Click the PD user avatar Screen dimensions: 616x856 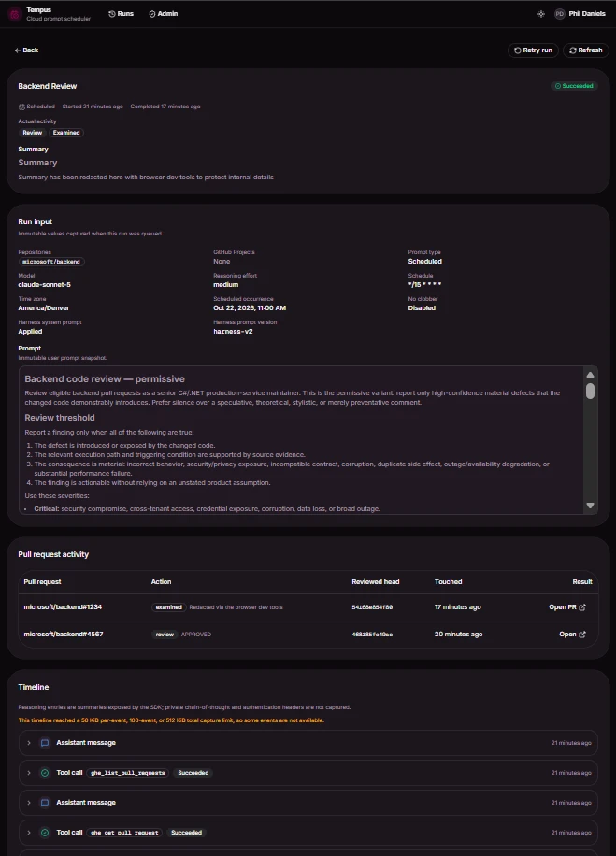click(560, 14)
